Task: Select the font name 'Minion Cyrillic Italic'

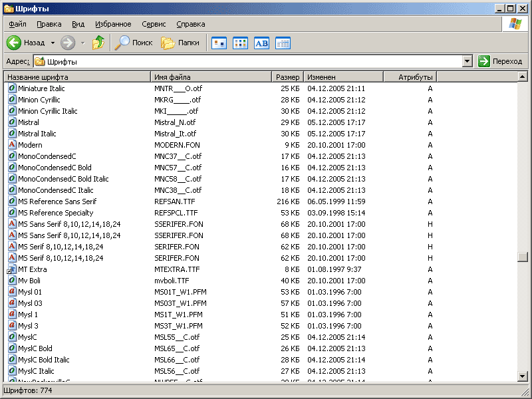Action: (47, 111)
